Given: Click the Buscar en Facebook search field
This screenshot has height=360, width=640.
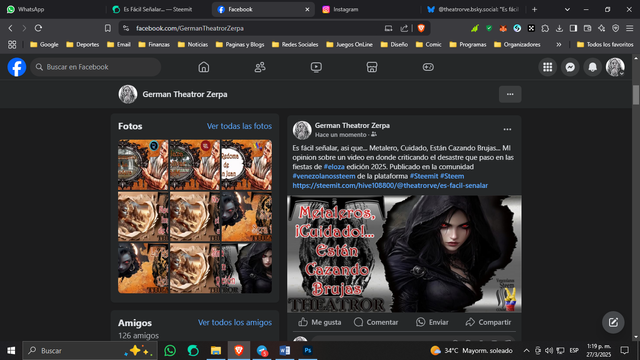Looking at the screenshot, I should (96, 67).
